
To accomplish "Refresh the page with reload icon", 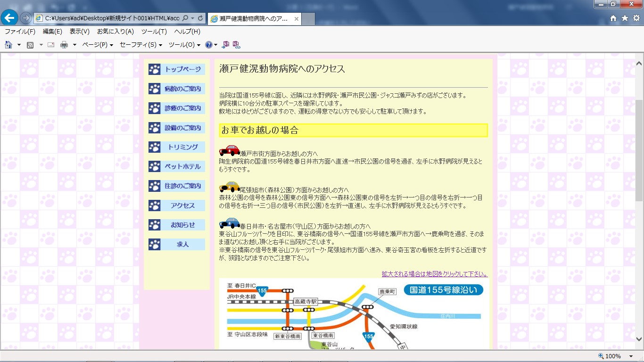I will [x=200, y=18].
